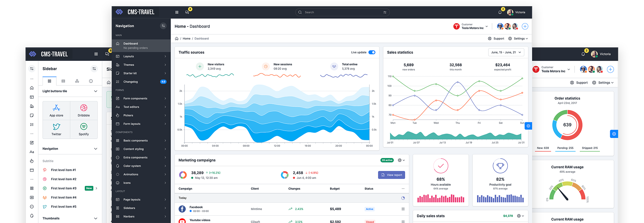Open the Form components menu item
Image resolution: width=644 pixels, height=223 pixels.
141,98
